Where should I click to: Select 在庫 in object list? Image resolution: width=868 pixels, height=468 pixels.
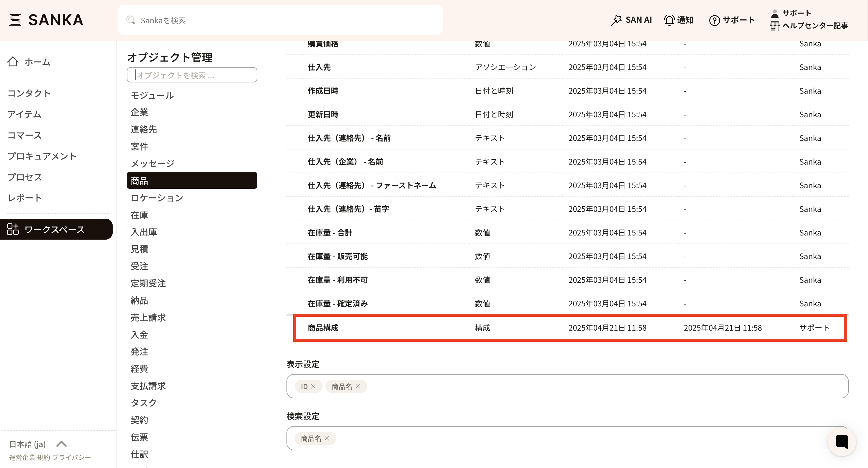tap(139, 215)
